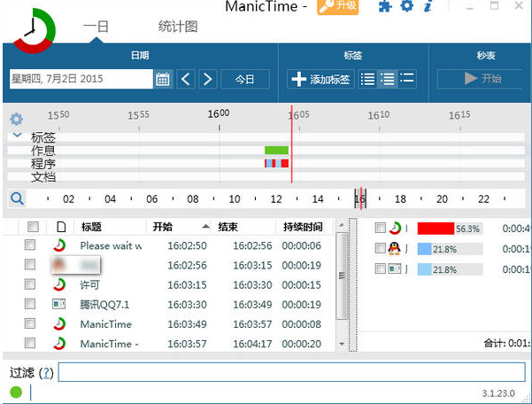Click the 添加标签 button
Viewport: 532px width, 404px height.
point(320,79)
